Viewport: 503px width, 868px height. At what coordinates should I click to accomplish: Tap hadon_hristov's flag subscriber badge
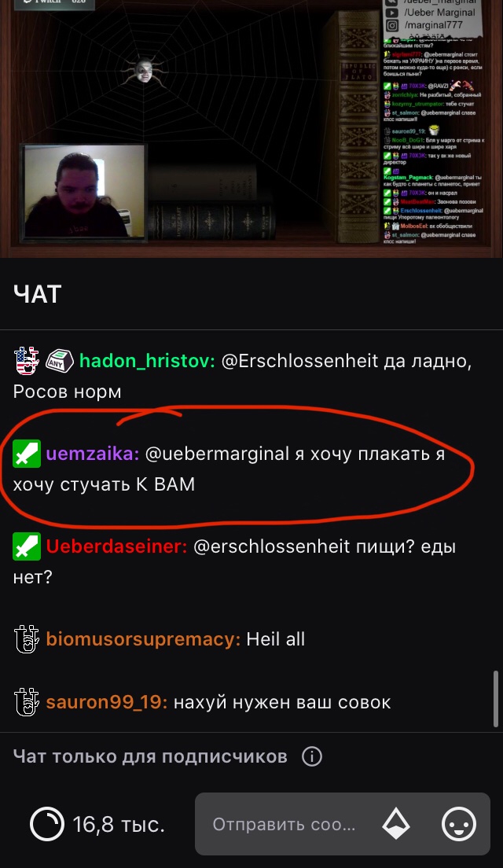coord(27,360)
